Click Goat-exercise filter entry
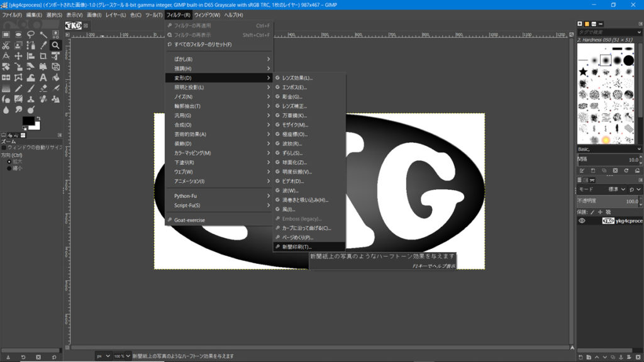 point(219,220)
